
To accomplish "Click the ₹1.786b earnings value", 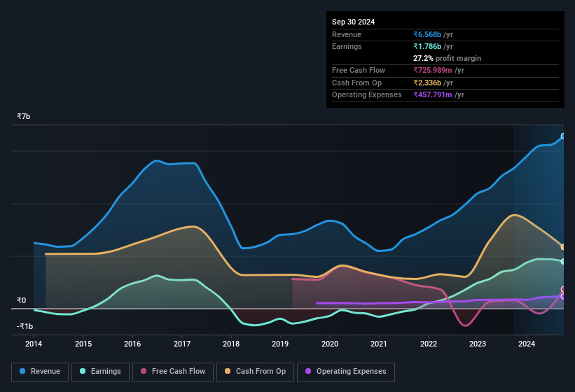I will tap(427, 46).
